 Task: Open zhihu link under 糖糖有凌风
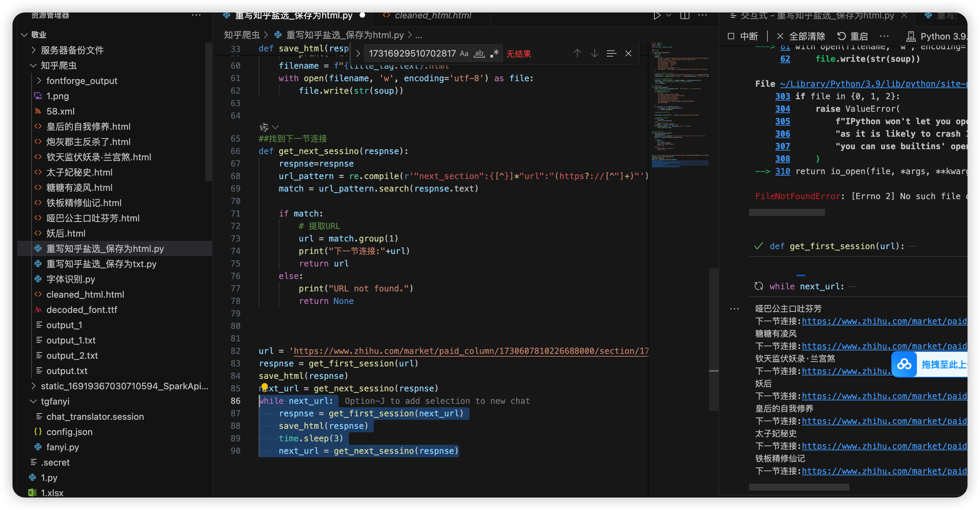884,346
